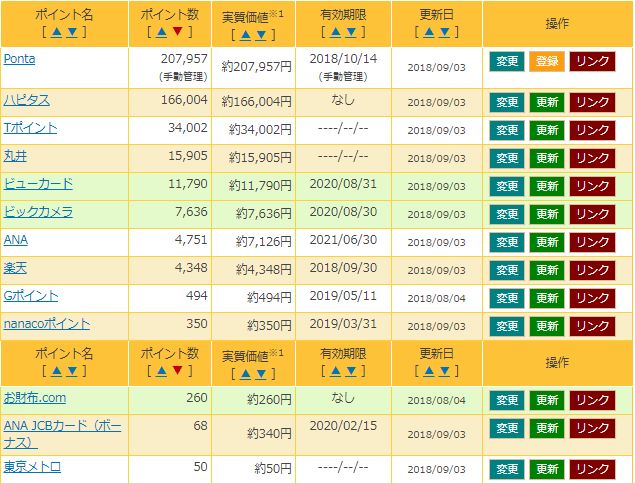This screenshot has height=483, width=635.
Task: Open the ビックカメラ link
Action: (38, 212)
